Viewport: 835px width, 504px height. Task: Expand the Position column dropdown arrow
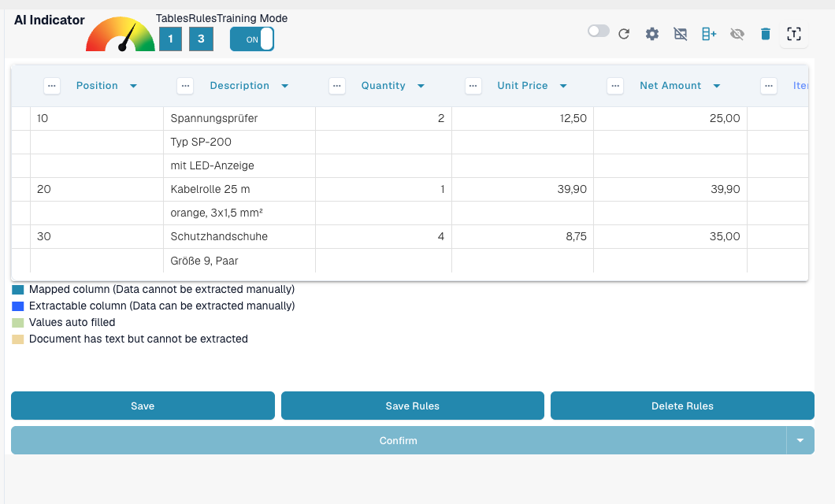pos(134,86)
